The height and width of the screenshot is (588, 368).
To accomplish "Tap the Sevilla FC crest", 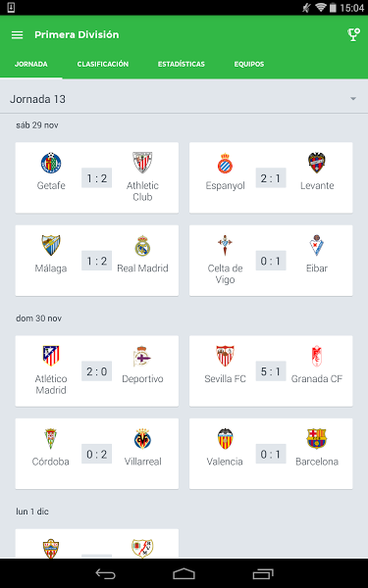I will [225, 356].
